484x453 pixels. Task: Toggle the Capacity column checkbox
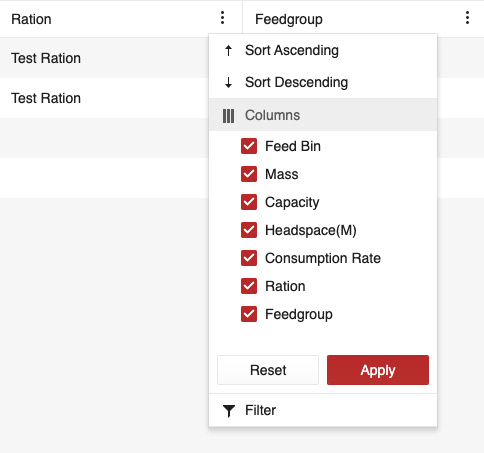click(x=249, y=202)
